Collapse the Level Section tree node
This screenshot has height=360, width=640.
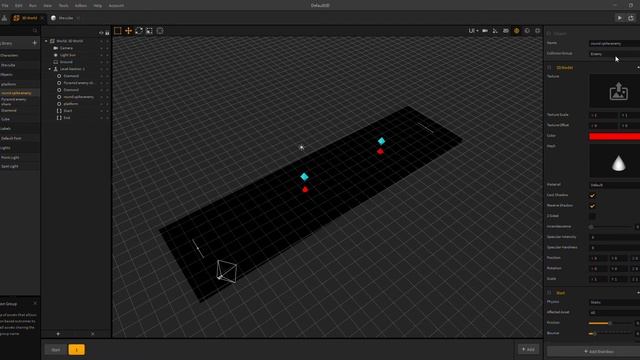point(50,69)
